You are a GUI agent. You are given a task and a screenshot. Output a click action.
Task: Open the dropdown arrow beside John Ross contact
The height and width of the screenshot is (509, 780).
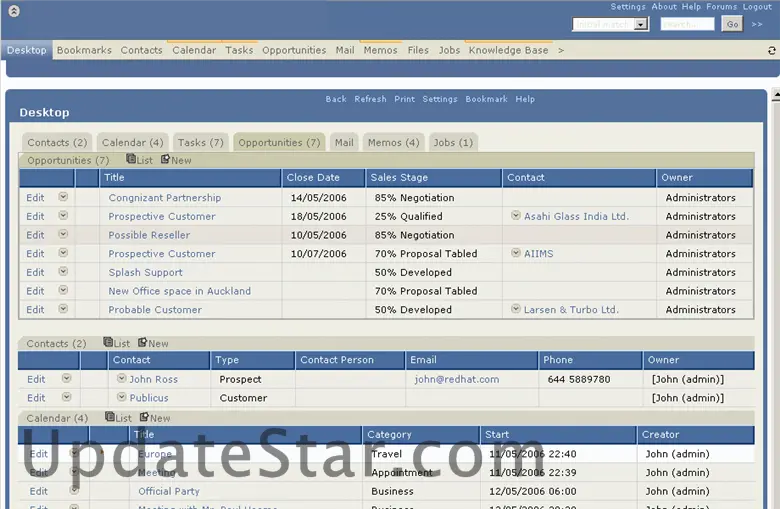(x=121, y=379)
